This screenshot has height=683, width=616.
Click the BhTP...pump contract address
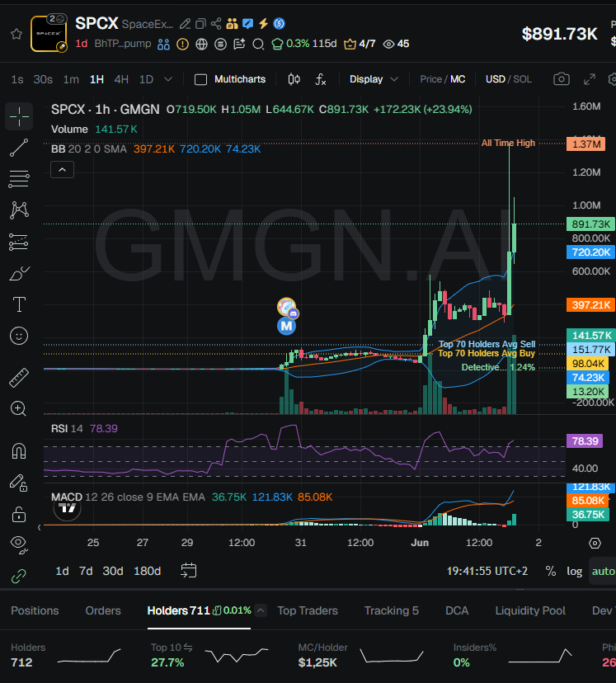123,44
